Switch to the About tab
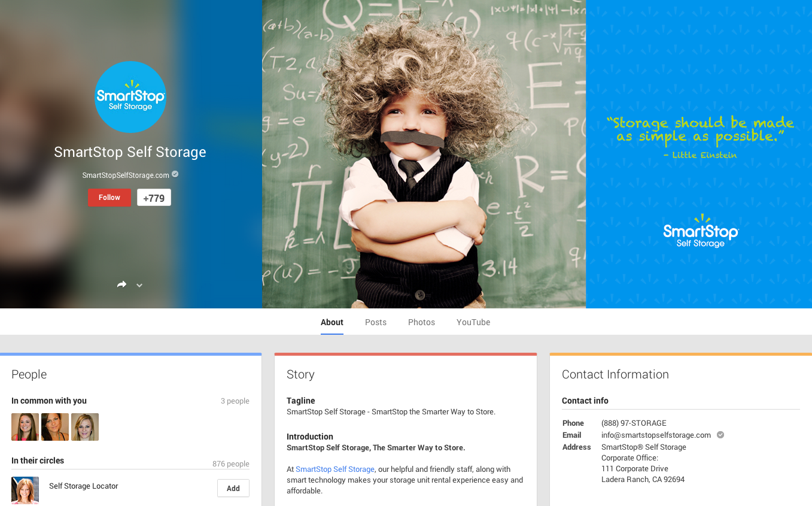 (332, 322)
